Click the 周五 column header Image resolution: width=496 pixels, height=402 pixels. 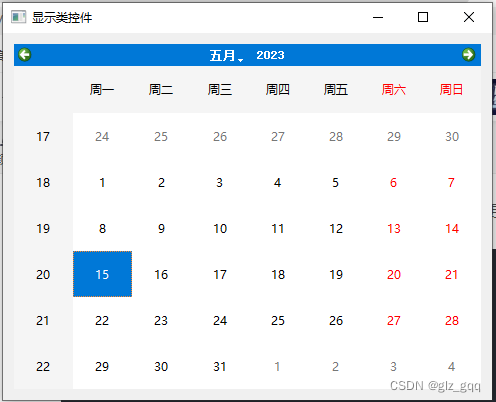336,89
